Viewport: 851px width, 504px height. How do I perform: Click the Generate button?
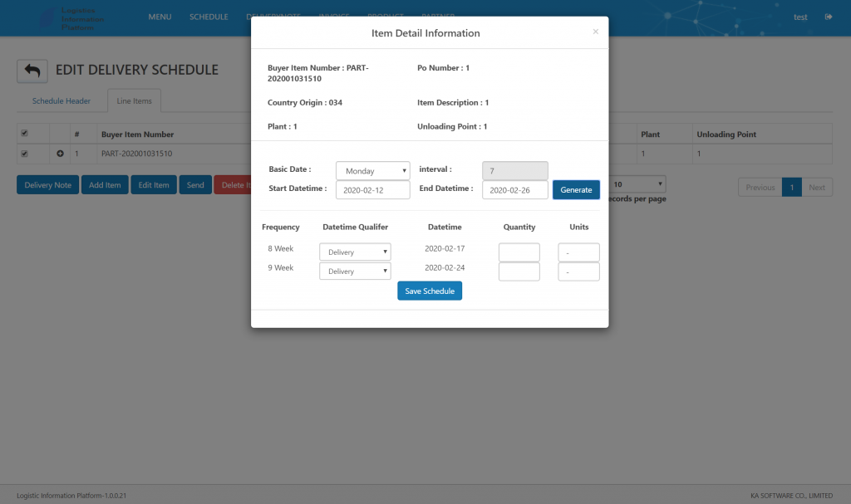576,190
